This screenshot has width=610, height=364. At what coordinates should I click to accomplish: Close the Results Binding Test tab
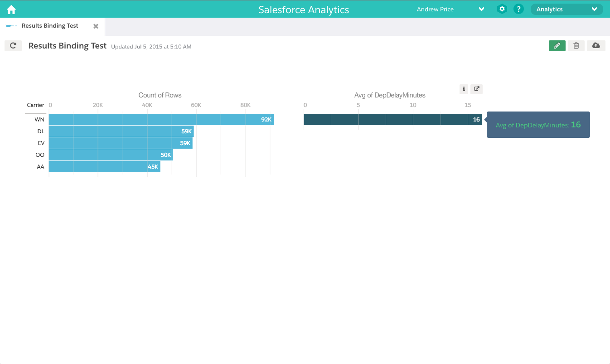pyautogui.click(x=96, y=26)
